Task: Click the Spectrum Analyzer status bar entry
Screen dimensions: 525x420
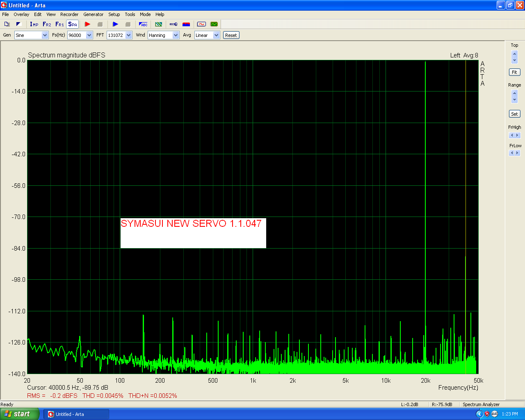Action: pos(481,404)
